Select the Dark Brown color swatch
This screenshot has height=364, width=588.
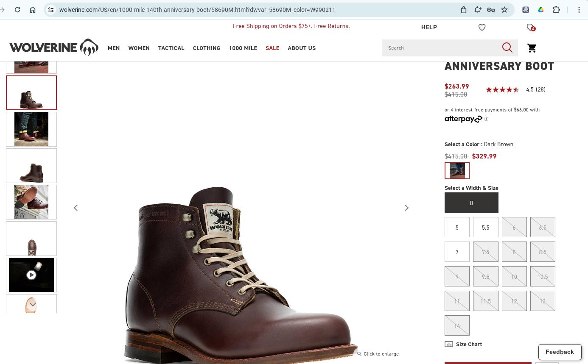coord(457,171)
